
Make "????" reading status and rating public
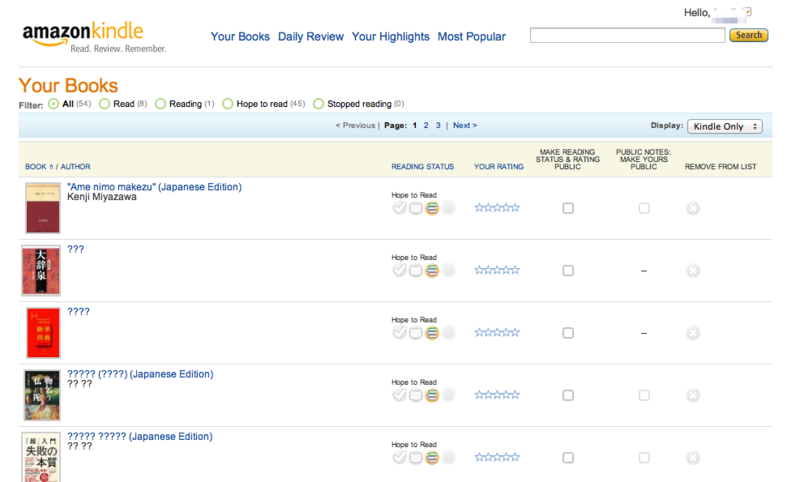[568, 333]
